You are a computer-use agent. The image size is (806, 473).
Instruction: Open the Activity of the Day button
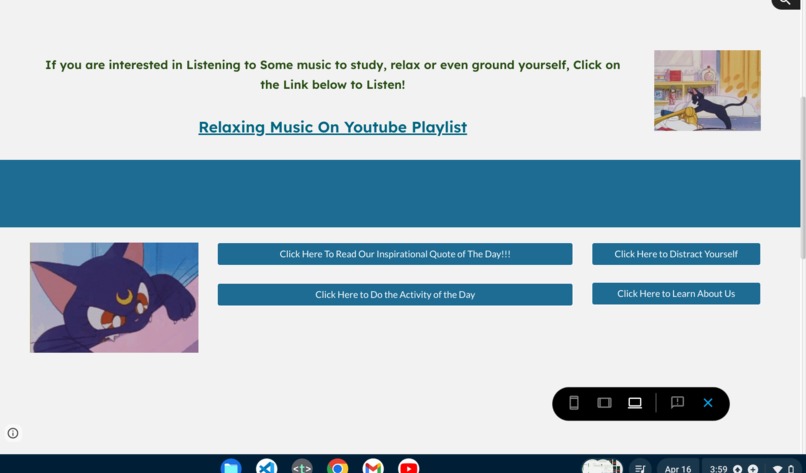point(395,295)
